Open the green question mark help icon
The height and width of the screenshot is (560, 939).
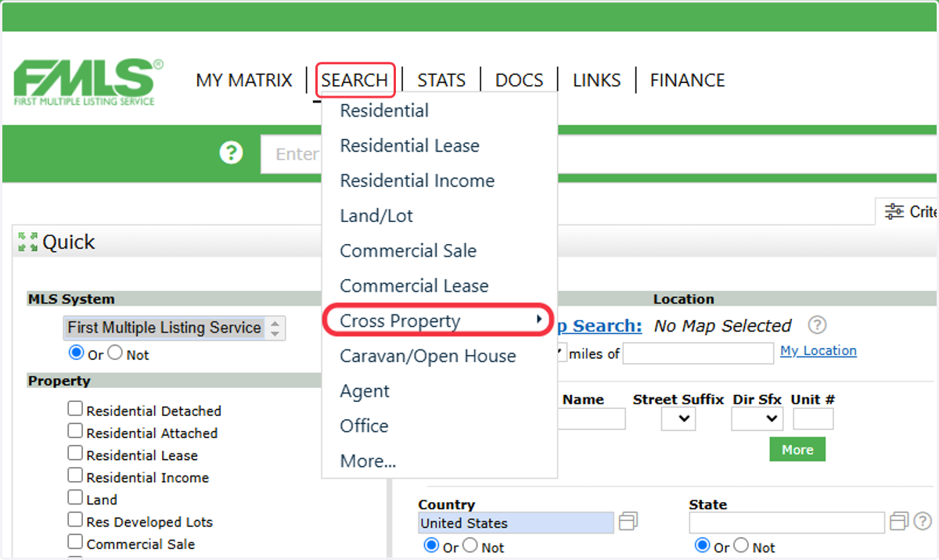(231, 153)
